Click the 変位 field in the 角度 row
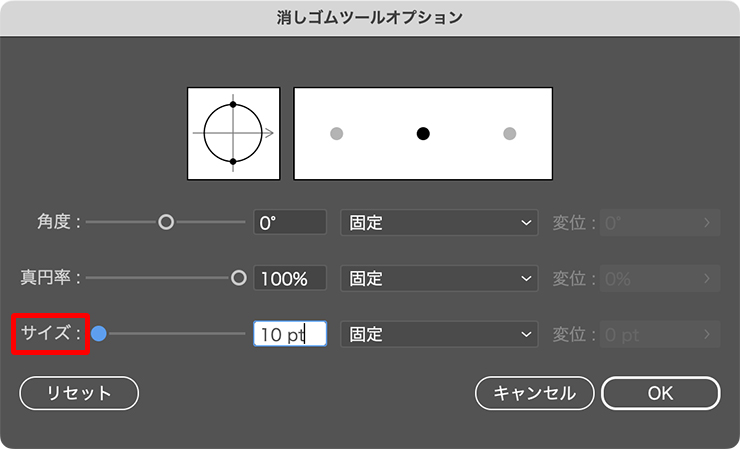 point(660,223)
